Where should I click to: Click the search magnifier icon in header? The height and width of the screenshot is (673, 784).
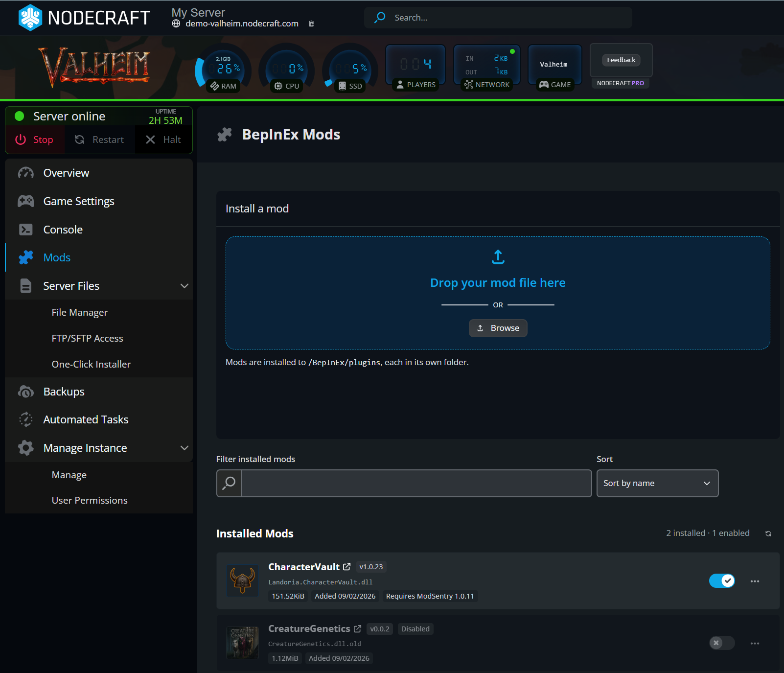point(380,18)
